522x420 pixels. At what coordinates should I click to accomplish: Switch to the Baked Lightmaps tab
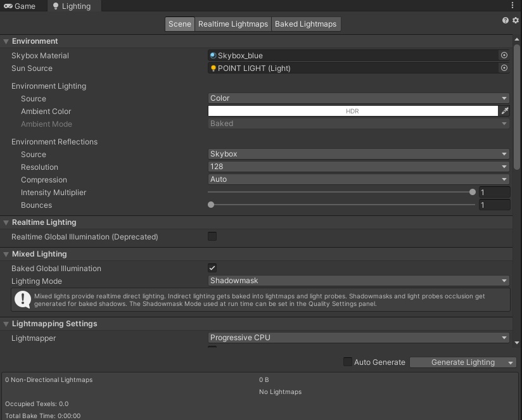tap(305, 24)
